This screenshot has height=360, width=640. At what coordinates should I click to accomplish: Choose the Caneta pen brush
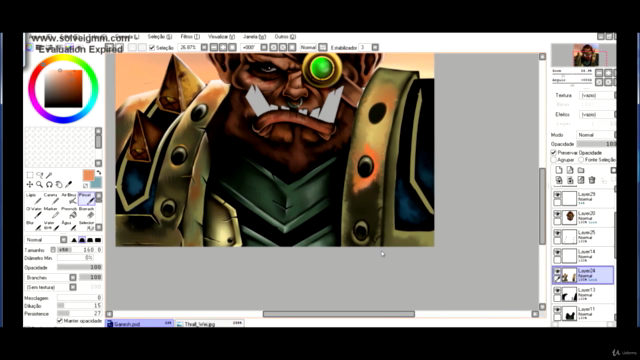51,198
